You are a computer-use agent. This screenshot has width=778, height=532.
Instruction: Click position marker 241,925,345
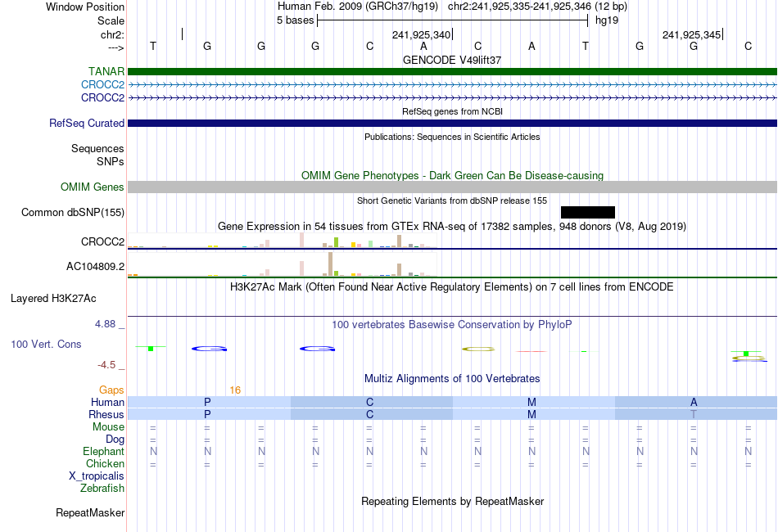point(692,34)
